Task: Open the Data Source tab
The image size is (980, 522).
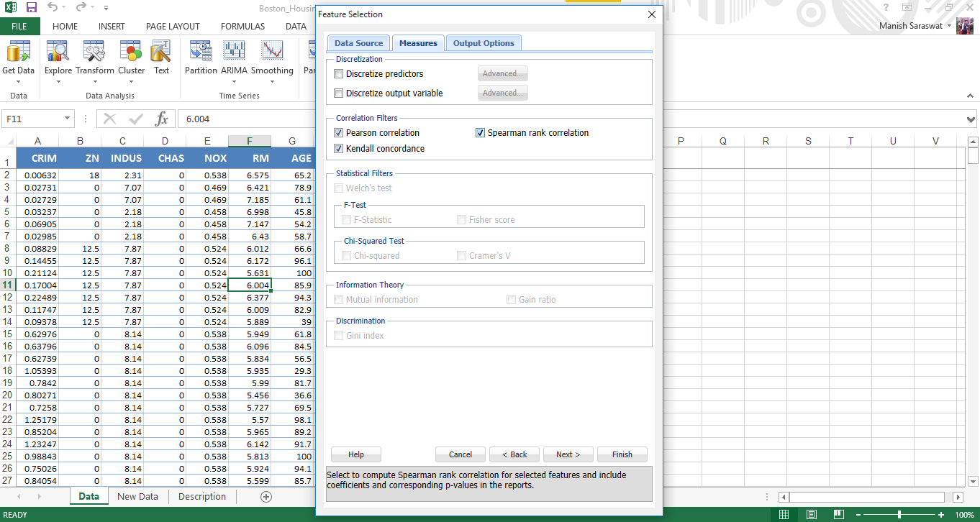Action: tap(358, 43)
